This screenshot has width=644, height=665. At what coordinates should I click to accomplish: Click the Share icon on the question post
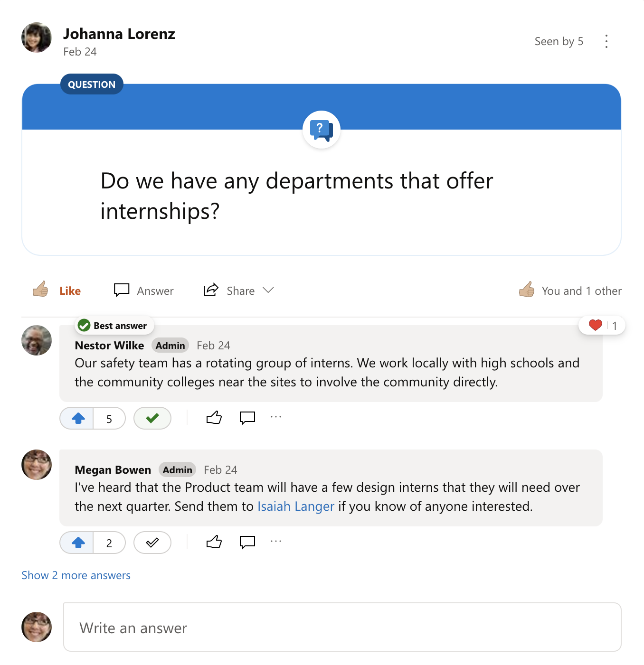point(210,290)
